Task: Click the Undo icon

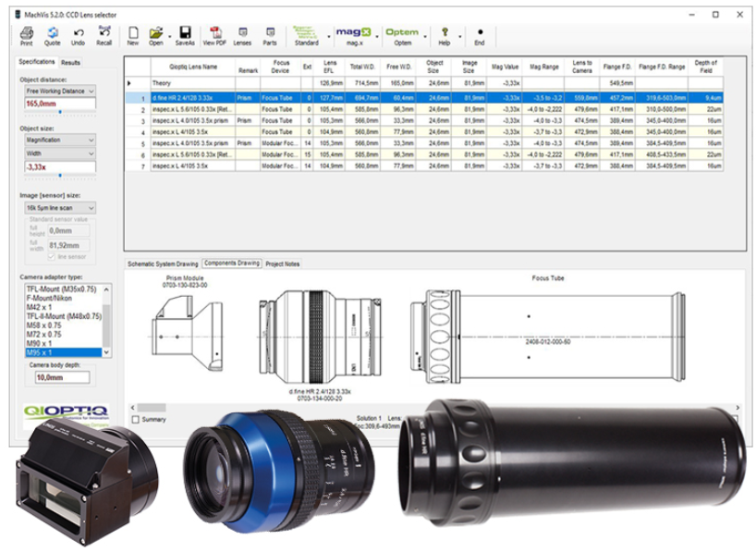Action: pyautogui.click(x=79, y=36)
